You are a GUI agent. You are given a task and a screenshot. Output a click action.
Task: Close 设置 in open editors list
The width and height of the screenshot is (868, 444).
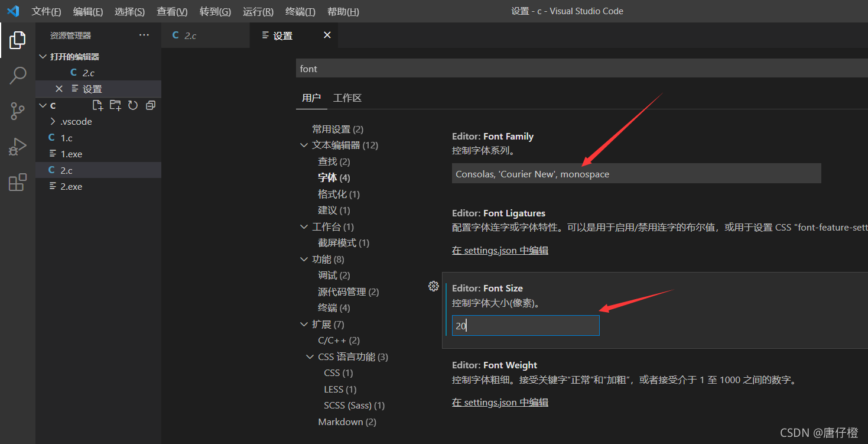[58, 89]
